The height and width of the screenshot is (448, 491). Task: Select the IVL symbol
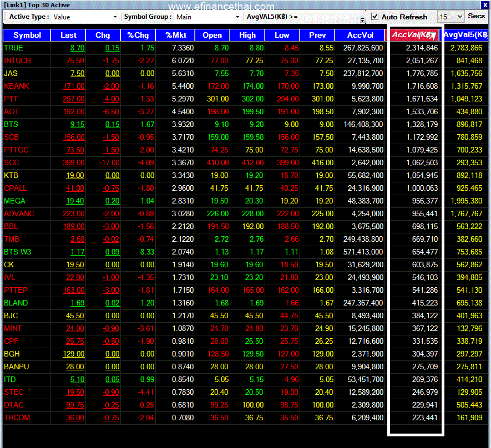pyautogui.click(x=9, y=277)
